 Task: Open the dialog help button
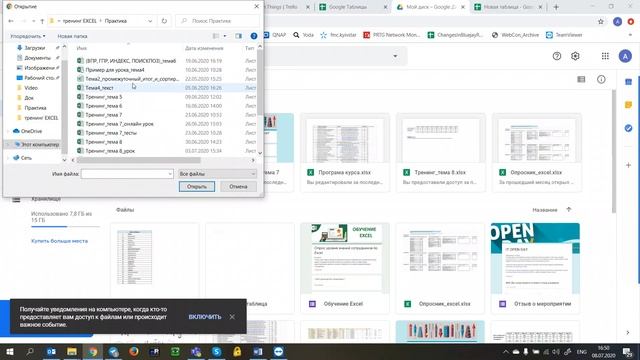[253, 36]
